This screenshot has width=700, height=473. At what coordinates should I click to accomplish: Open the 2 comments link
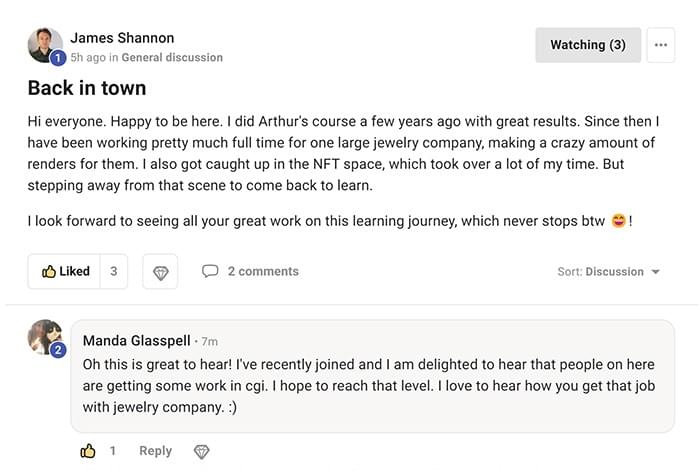coord(263,271)
